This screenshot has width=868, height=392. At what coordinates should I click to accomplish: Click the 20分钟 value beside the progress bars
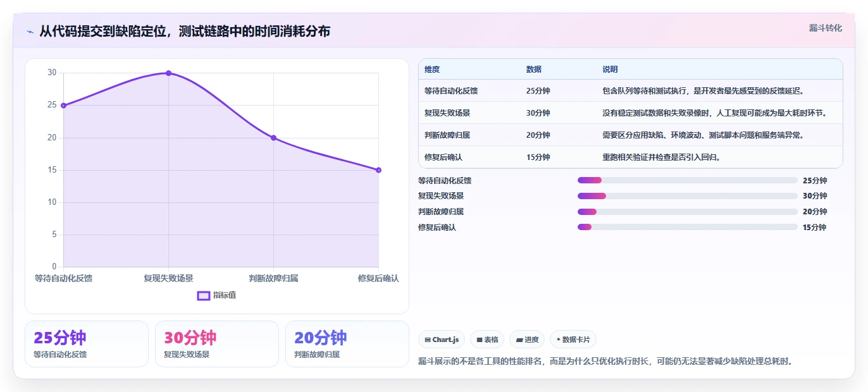click(815, 212)
